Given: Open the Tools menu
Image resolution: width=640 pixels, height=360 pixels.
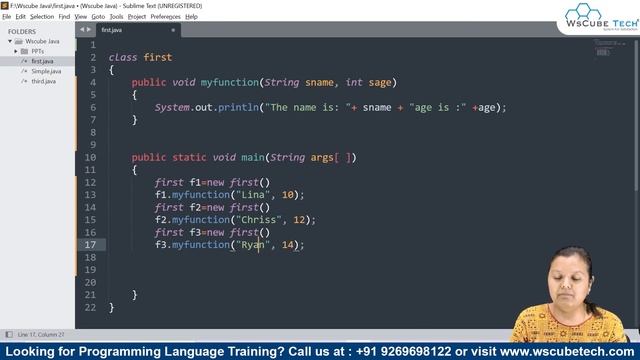Looking at the screenshot, I should (x=116, y=17).
